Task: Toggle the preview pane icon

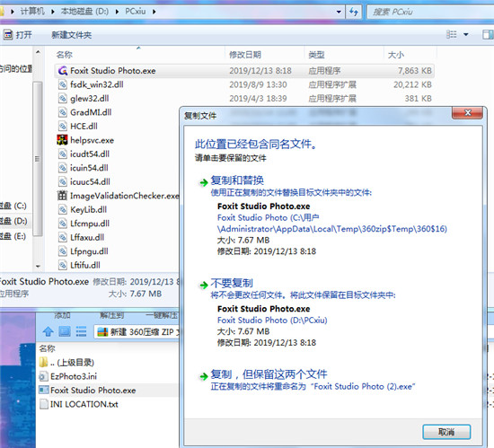Action: tap(488, 34)
